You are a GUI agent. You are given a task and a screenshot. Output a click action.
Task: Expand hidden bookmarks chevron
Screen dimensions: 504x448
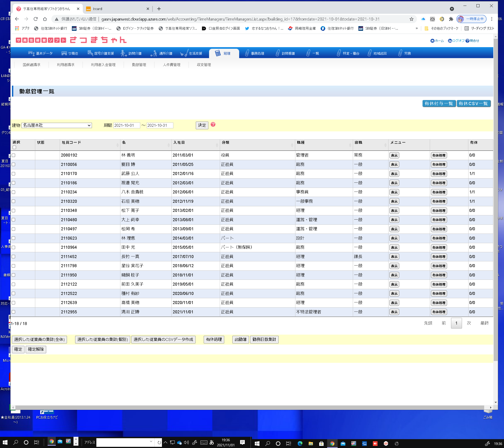tap(416, 28)
